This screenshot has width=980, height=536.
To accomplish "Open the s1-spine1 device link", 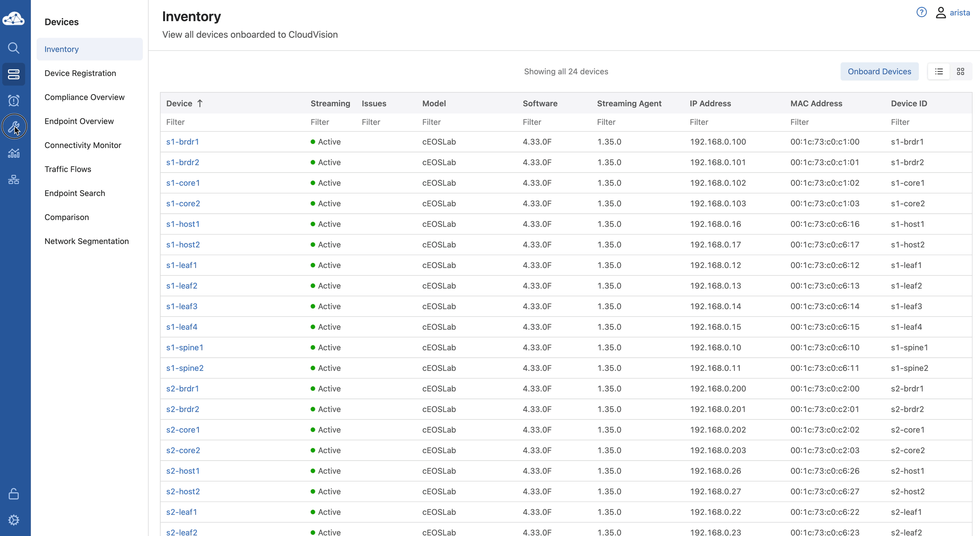I will tap(185, 347).
